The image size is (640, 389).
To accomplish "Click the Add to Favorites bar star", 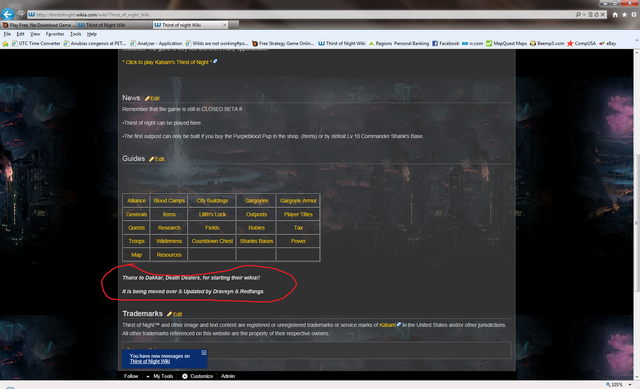I will 5,43.
